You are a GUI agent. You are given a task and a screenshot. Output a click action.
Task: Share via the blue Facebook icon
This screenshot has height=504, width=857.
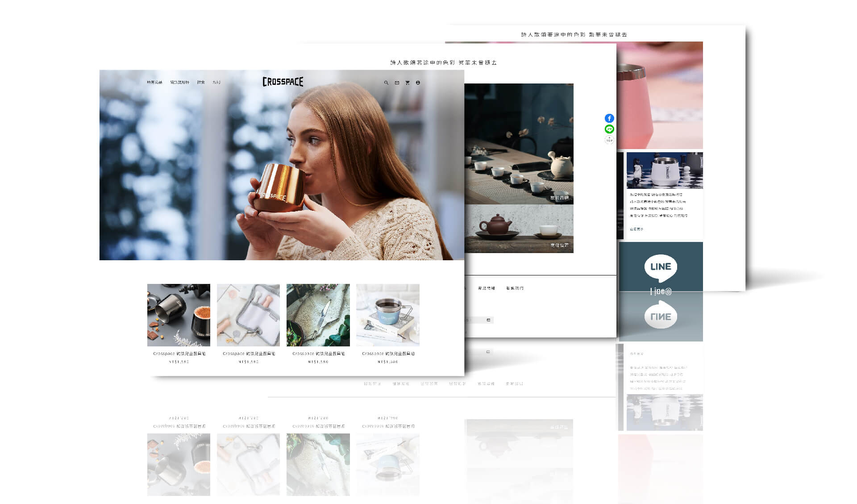(609, 118)
